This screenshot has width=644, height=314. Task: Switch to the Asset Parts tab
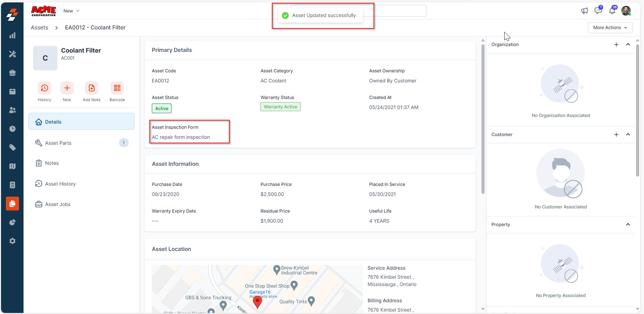pos(58,143)
